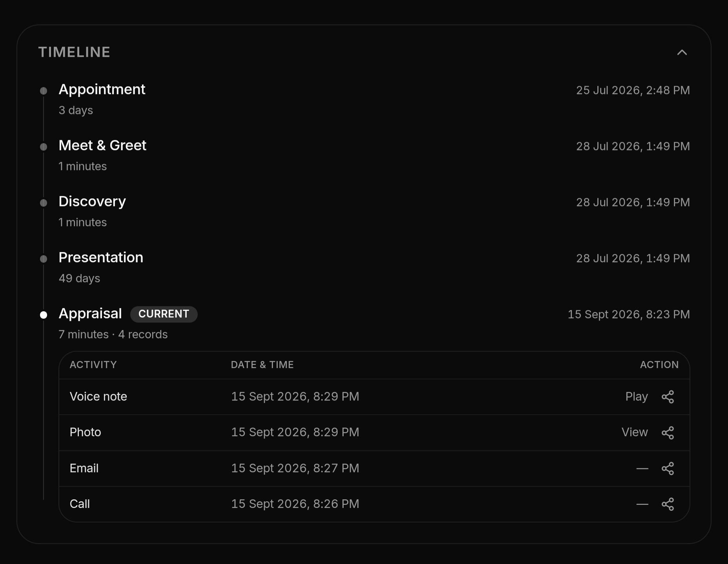This screenshot has height=564, width=728.
Task: Click the ACTIVITY column header
Action: tap(93, 365)
